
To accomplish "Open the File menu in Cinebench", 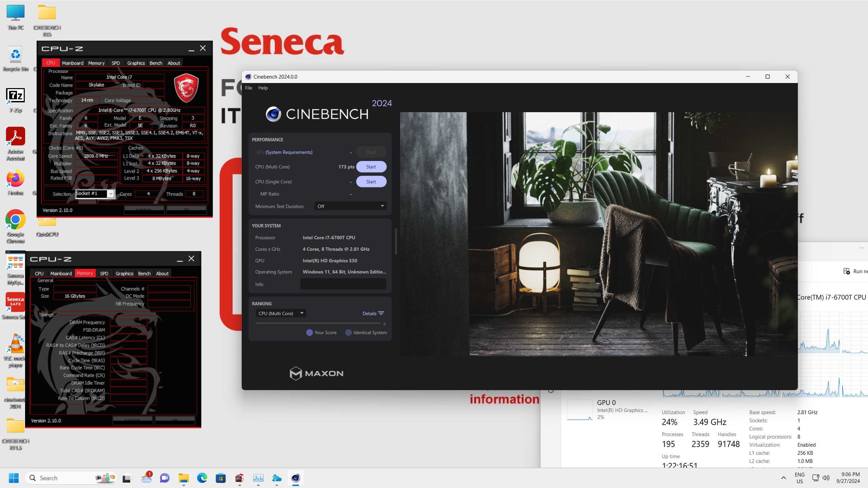I will [249, 88].
